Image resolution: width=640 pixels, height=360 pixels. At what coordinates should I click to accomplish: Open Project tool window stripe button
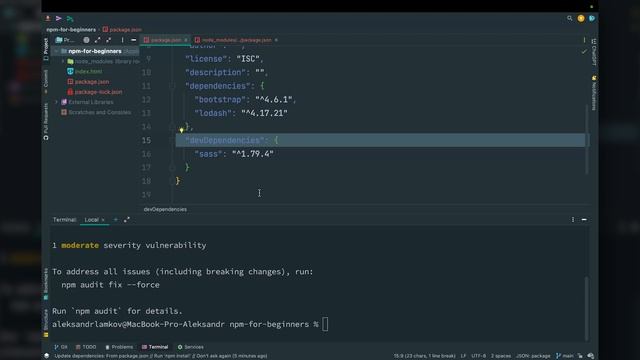tap(46, 49)
